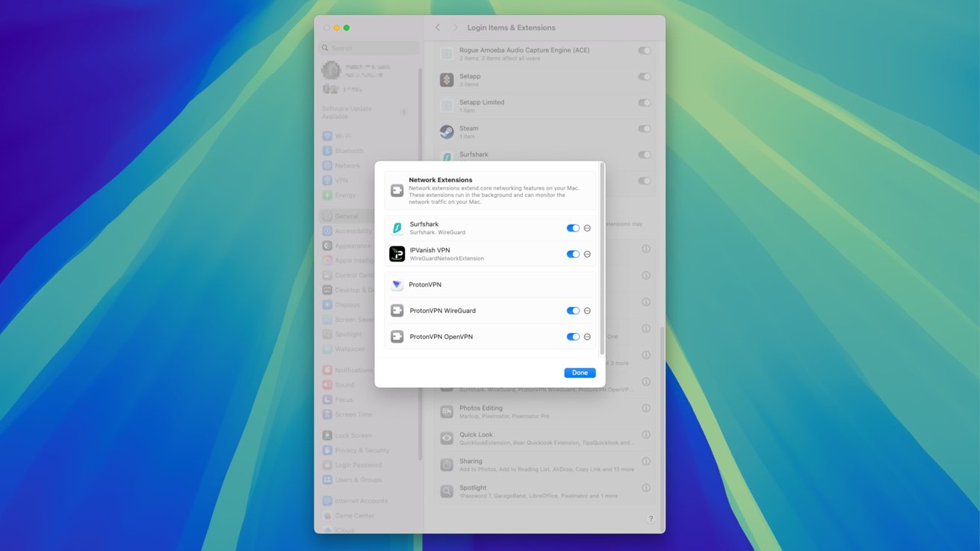Turn off the Surfshark network extension toggle
980x551 pixels.
(573, 228)
